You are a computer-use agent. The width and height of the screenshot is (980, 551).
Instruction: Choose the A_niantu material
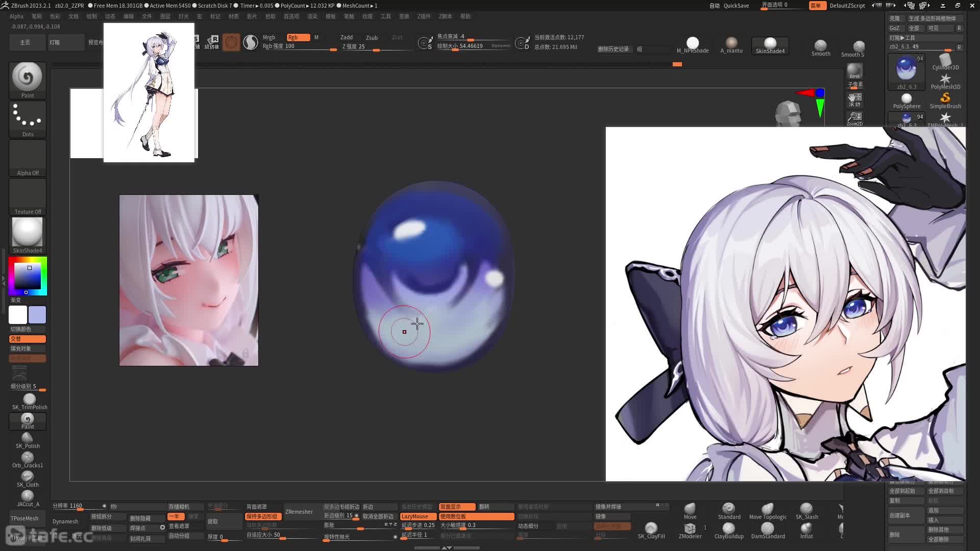click(x=731, y=45)
